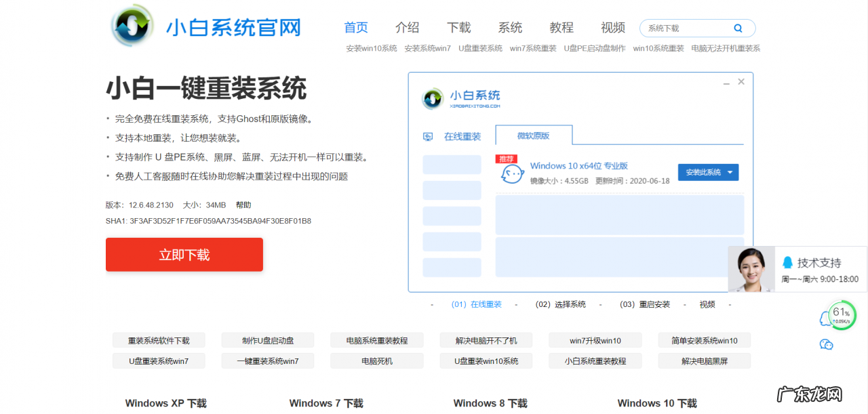Image resolution: width=868 pixels, height=414 pixels.
Task: Click the search magnifier icon in 系统下载 box
Action: point(738,28)
